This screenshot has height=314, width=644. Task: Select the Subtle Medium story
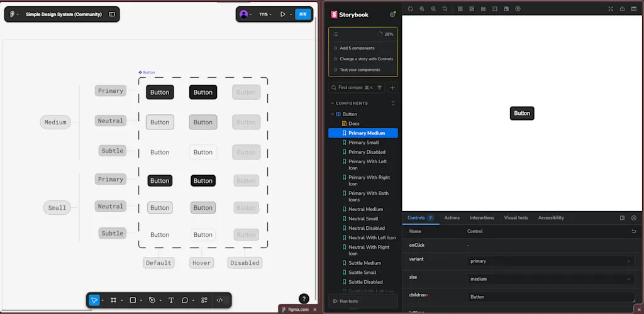coord(365,263)
